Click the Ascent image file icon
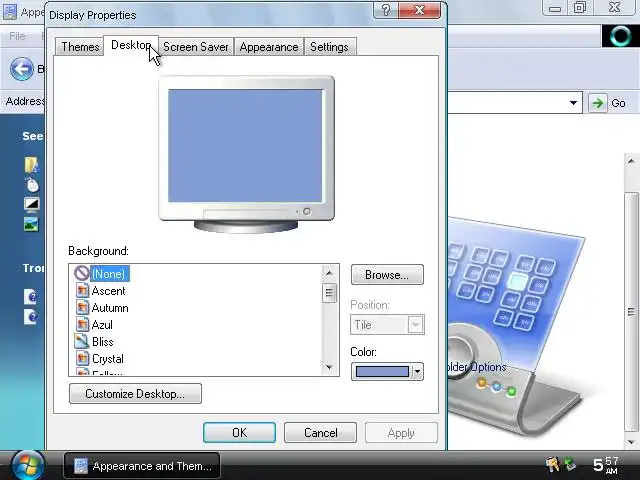The height and width of the screenshot is (480, 640). coord(82,290)
